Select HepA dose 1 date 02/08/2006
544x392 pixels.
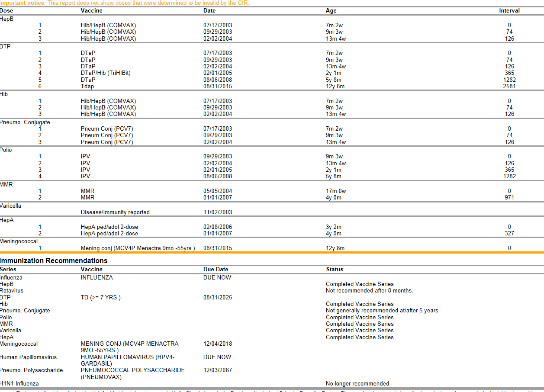[218, 227]
